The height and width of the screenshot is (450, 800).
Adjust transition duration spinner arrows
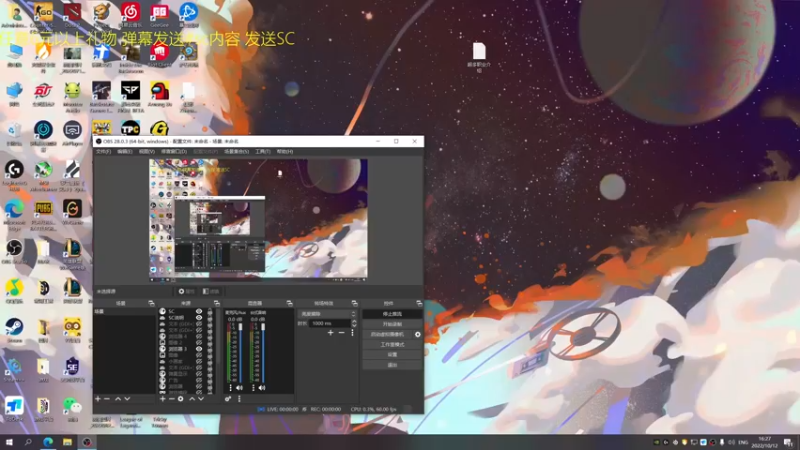click(x=354, y=323)
